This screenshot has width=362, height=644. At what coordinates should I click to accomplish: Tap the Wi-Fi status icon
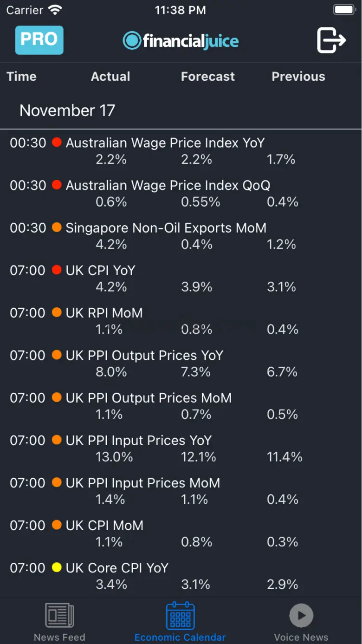tap(55, 10)
